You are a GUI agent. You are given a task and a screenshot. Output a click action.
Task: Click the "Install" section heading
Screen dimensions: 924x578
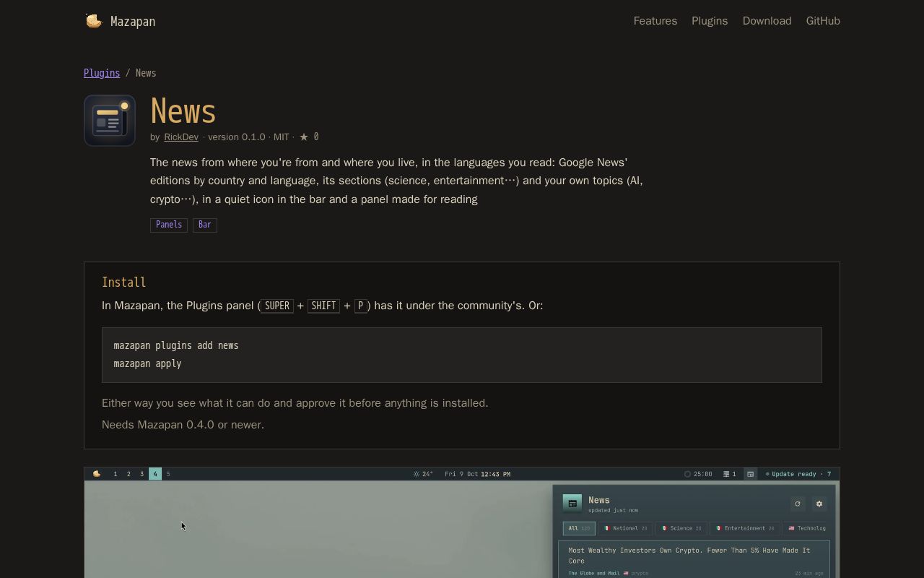(x=124, y=282)
